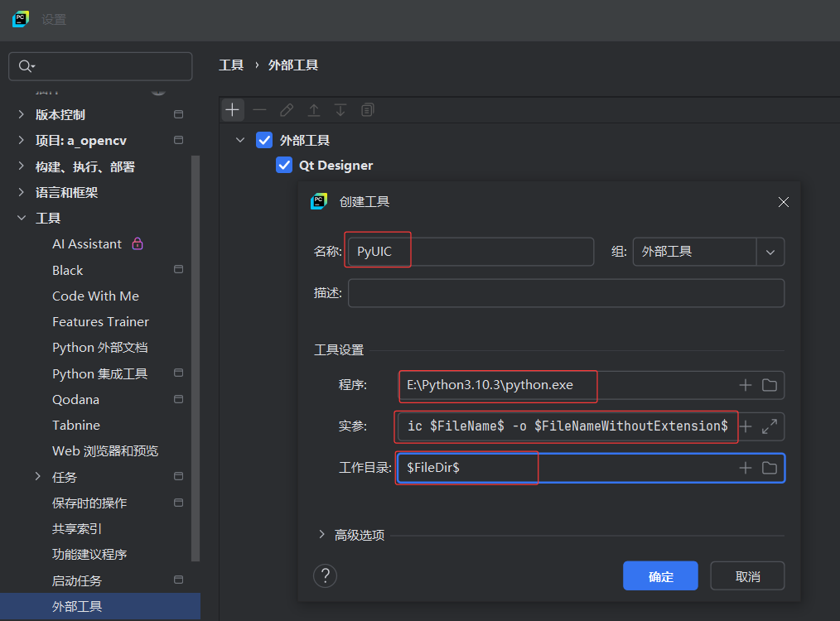Select Qt Designer tool entry text
This screenshot has height=621, width=840.
[336, 166]
